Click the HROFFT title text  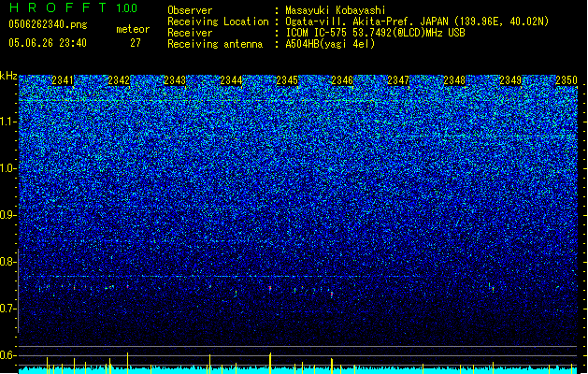click(57, 7)
